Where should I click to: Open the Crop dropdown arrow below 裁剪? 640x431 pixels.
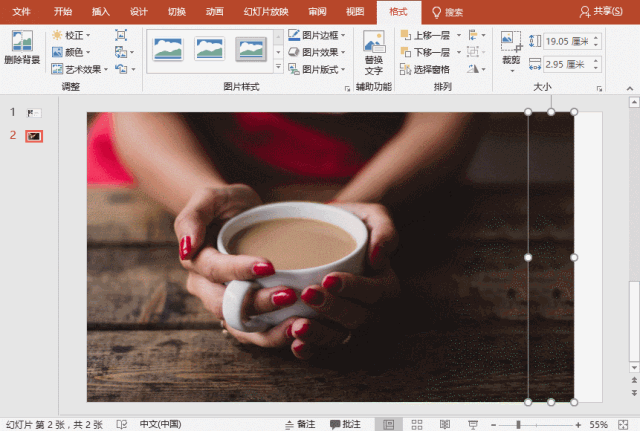[512, 70]
